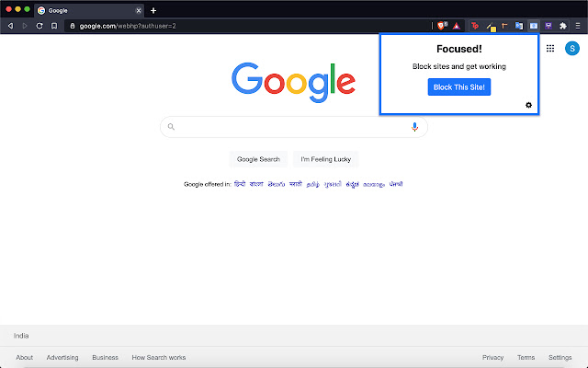Click the orange ruler-shaped extension icon
This screenshot has height=368, width=588.
coord(504,26)
